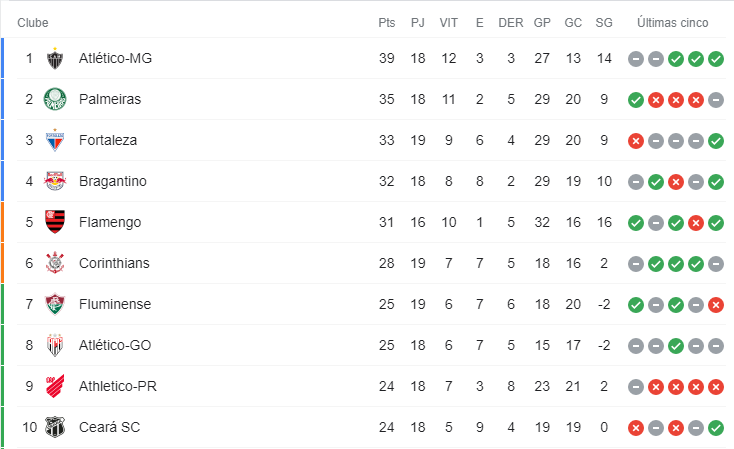Click the Ceará SC crest icon
The height and width of the screenshot is (449, 734).
pos(55,427)
